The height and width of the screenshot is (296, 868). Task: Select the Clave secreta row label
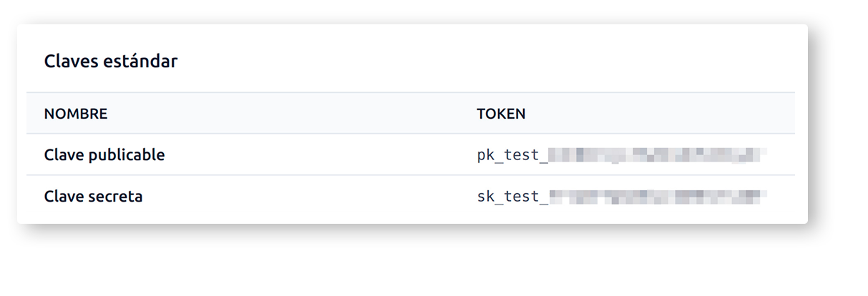pos(94,197)
